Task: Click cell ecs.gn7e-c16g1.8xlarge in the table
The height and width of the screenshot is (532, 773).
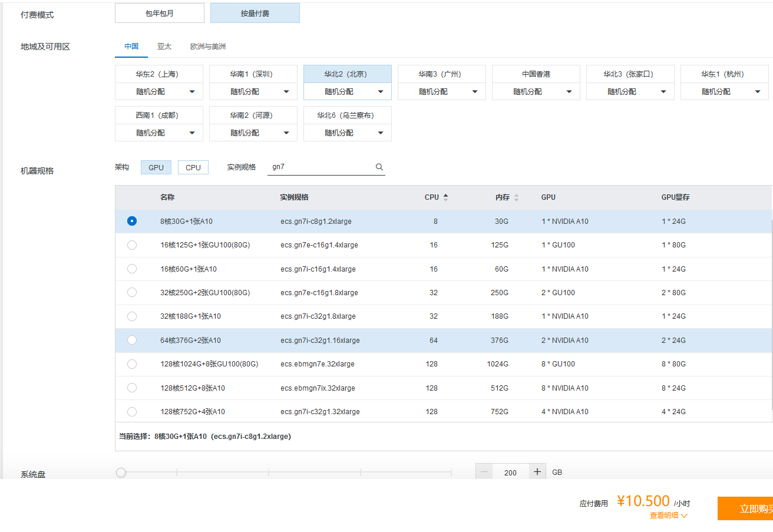Action: [x=319, y=293]
